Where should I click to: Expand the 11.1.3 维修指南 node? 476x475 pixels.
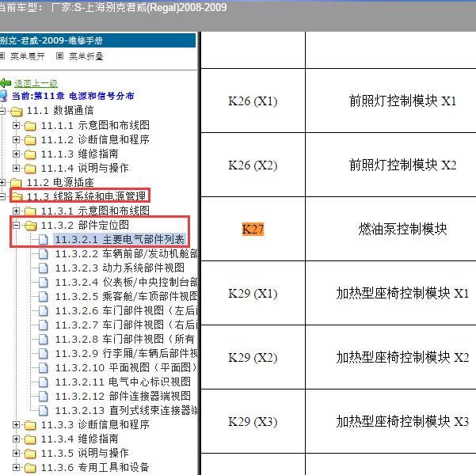pyautogui.click(x=16, y=154)
